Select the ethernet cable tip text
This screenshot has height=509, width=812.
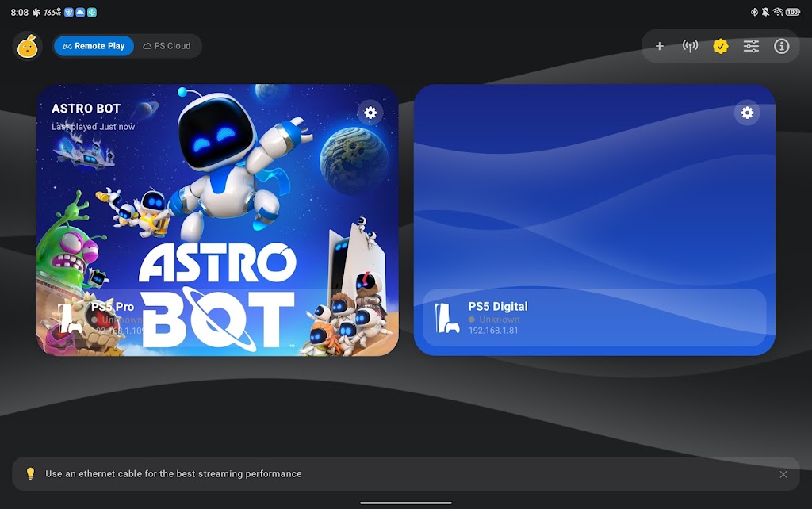174,474
